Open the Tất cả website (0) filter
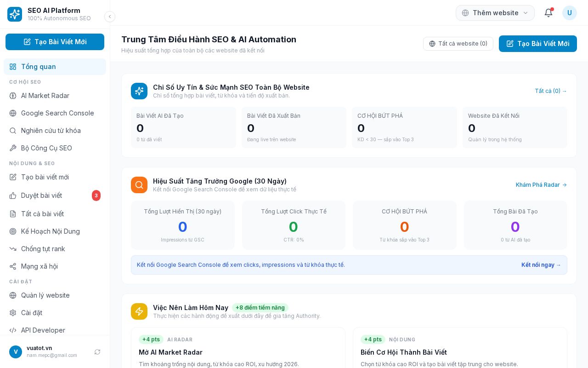Screen dimensions: 588x368 458,44
